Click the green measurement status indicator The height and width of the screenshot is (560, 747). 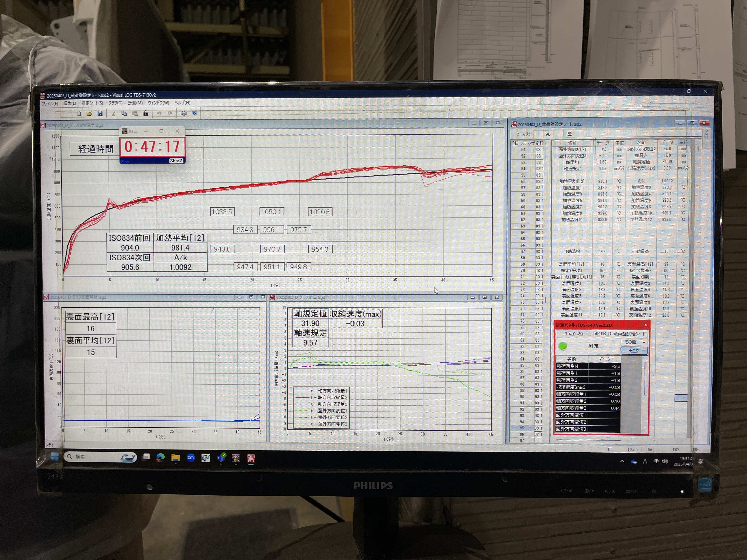(x=562, y=346)
